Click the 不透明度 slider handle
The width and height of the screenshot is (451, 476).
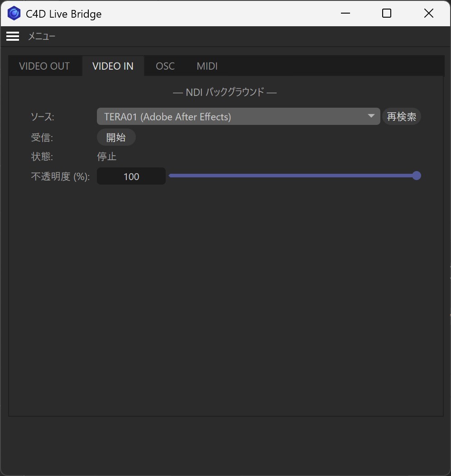417,176
